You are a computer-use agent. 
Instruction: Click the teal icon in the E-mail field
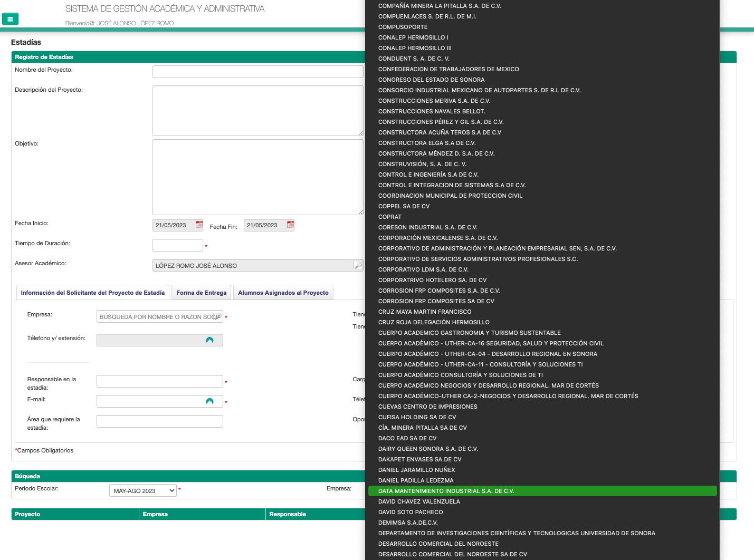(209, 401)
